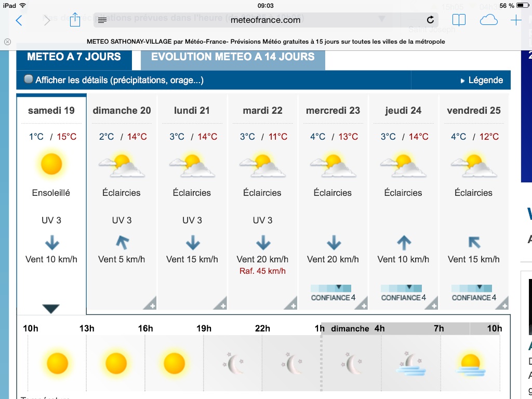Open the Safari share sheet icon
This screenshot has width=532, height=399.
click(75, 20)
